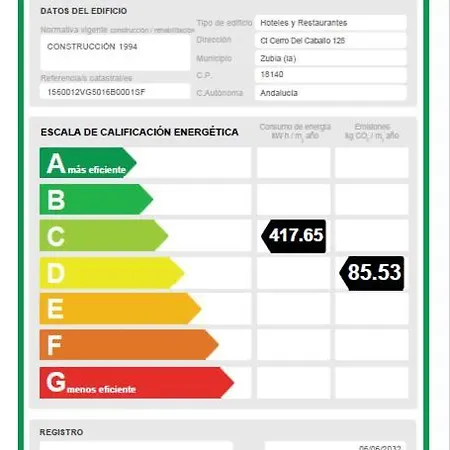This screenshot has width=450, height=450.
Task: Click the Hoteles y Restaurantes field
Action: pos(331,23)
